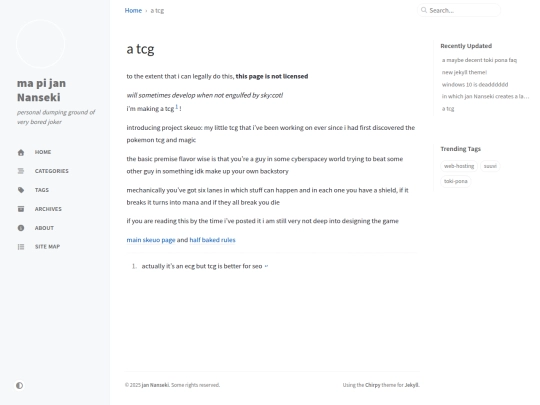Click the About info icon in sidebar
540x405 pixels.
point(21,228)
